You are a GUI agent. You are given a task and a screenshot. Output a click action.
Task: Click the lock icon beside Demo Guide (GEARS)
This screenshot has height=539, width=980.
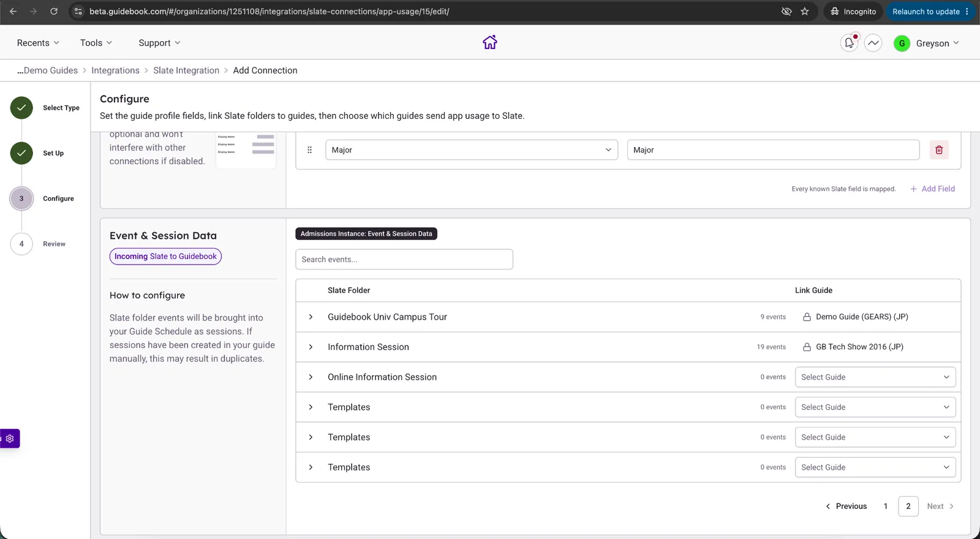(x=807, y=317)
